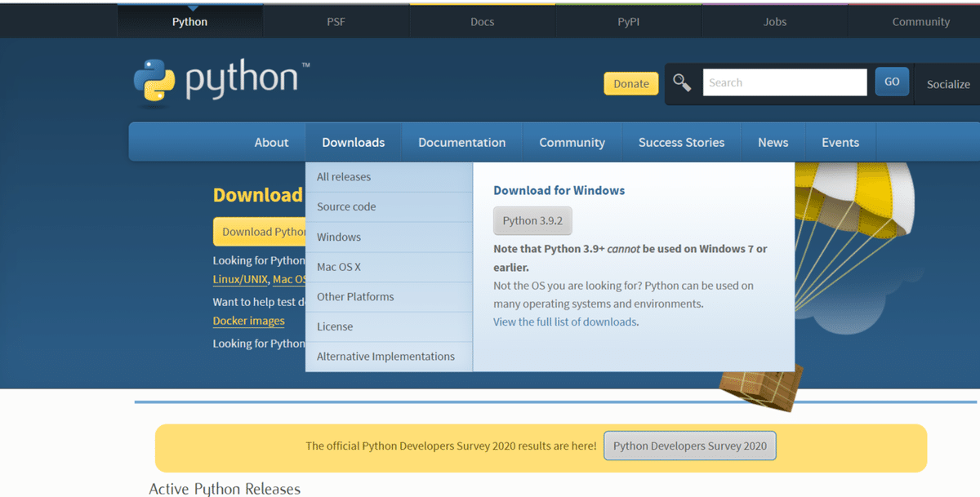The image size is (980, 497).
Task: Click the Windows 7 compatibility note text
Action: pyautogui.click(x=630, y=258)
